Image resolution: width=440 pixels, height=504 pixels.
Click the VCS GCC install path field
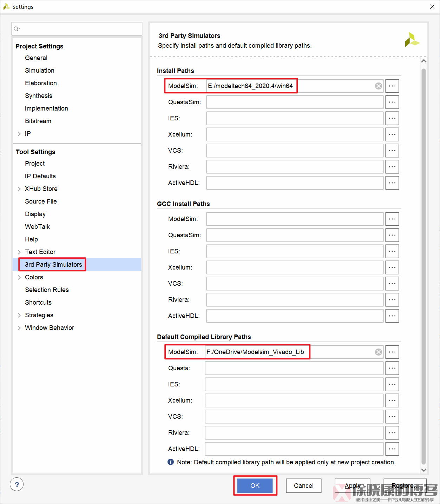pos(295,284)
